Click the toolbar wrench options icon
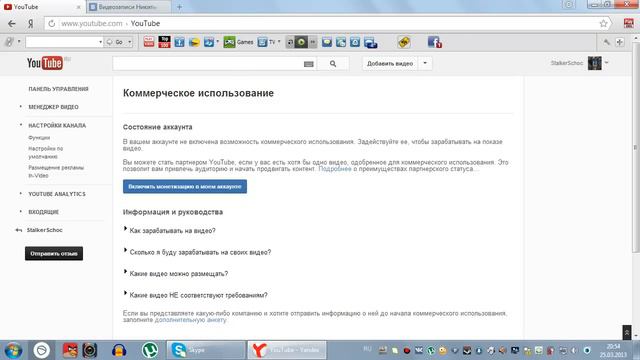Screen dimensions: 640x360 point(607,42)
